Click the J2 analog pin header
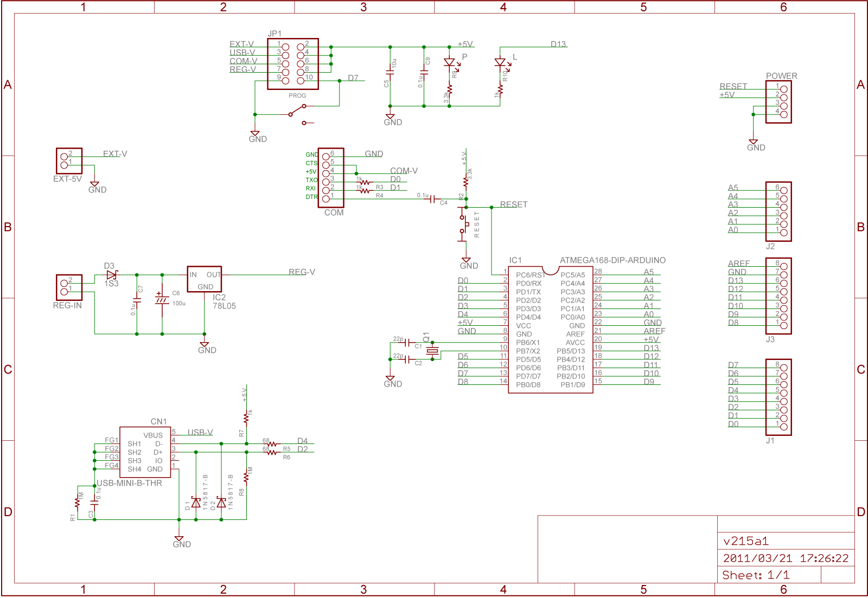The height and width of the screenshot is (598, 868). tap(778, 211)
